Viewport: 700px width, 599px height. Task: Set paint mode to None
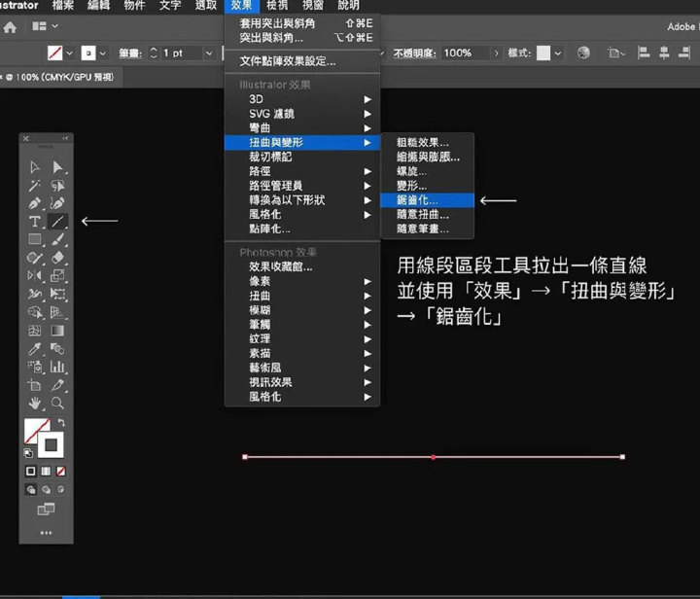point(61,472)
